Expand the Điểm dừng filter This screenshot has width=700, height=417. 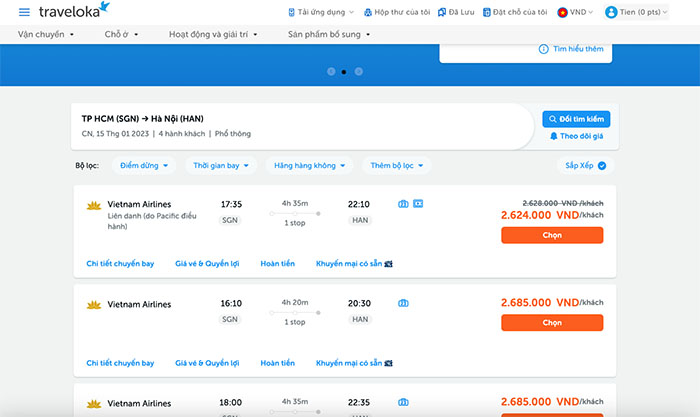[x=144, y=166]
